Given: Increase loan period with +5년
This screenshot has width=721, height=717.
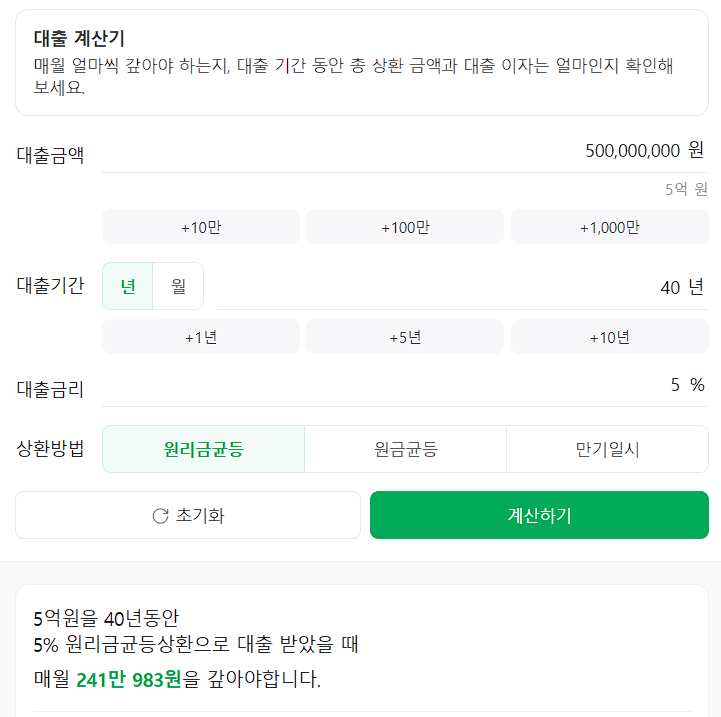Looking at the screenshot, I should (405, 337).
